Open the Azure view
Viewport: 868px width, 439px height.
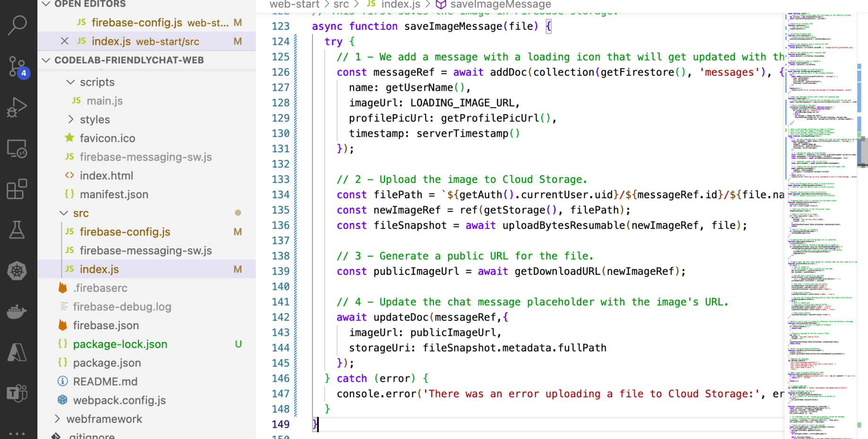coord(17,352)
